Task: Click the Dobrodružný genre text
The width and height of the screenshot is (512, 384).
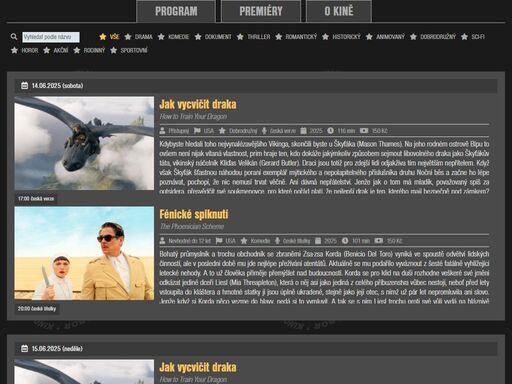Action: pyautogui.click(x=243, y=131)
